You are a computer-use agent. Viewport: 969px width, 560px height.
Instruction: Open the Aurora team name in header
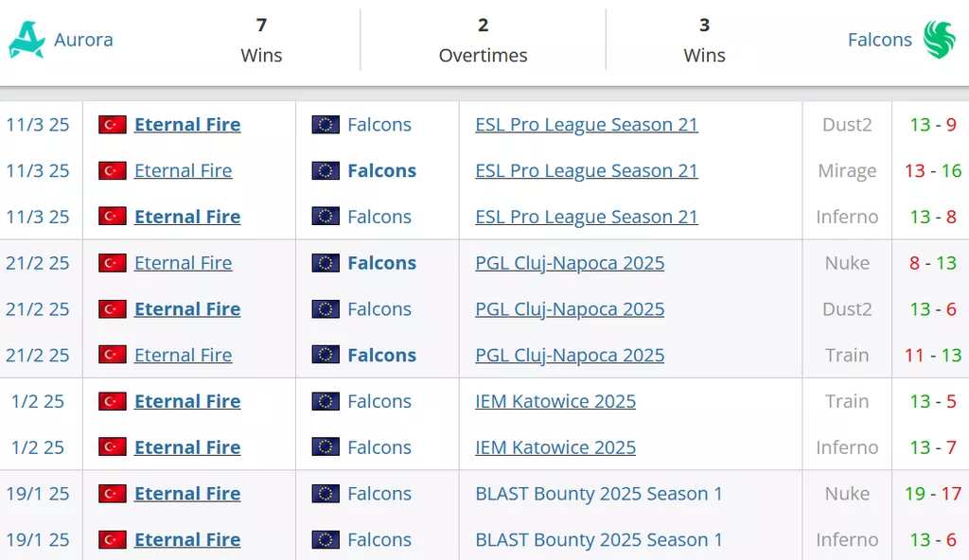tap(83, 40)
